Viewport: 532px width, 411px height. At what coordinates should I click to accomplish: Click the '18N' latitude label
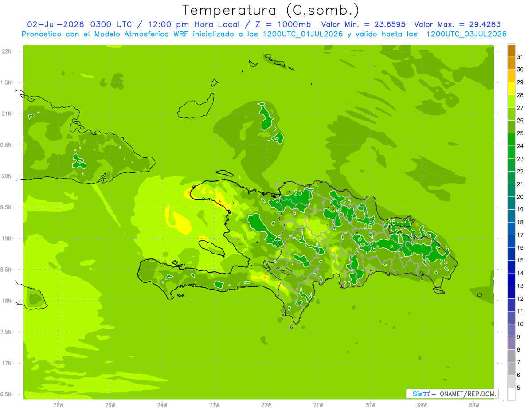click(6, 301)
